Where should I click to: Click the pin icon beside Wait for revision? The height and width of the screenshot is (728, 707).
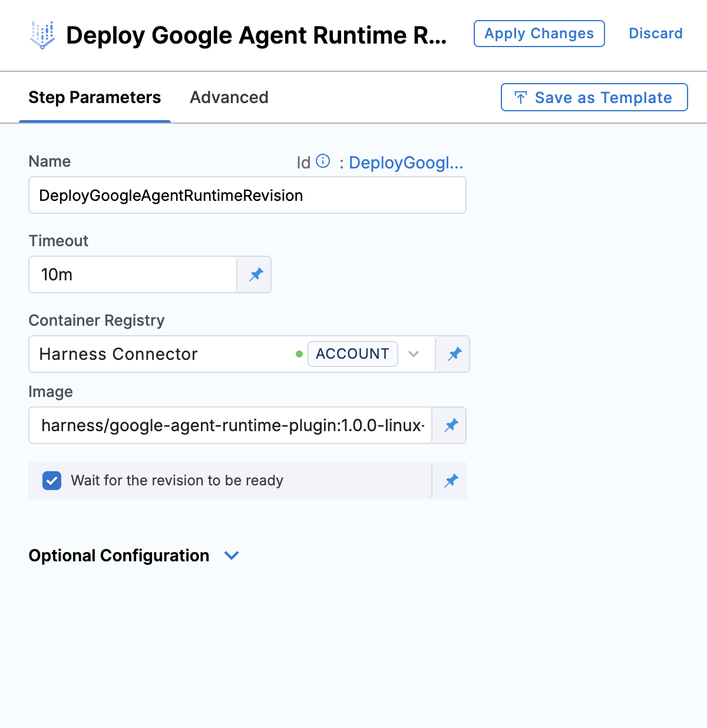[x=451, y=481]
